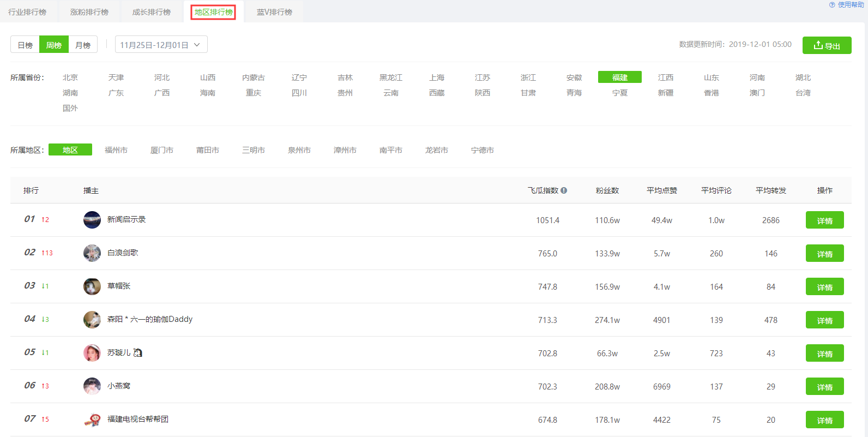
Task: Open 草帽张 profile name
Action: (x=119, y=286)
